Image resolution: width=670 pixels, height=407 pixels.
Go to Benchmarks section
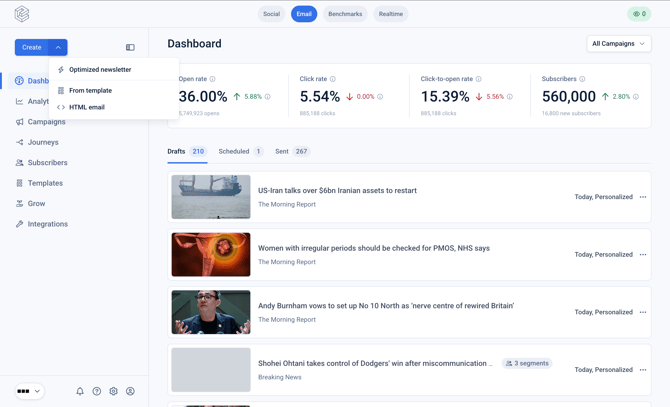345,14
